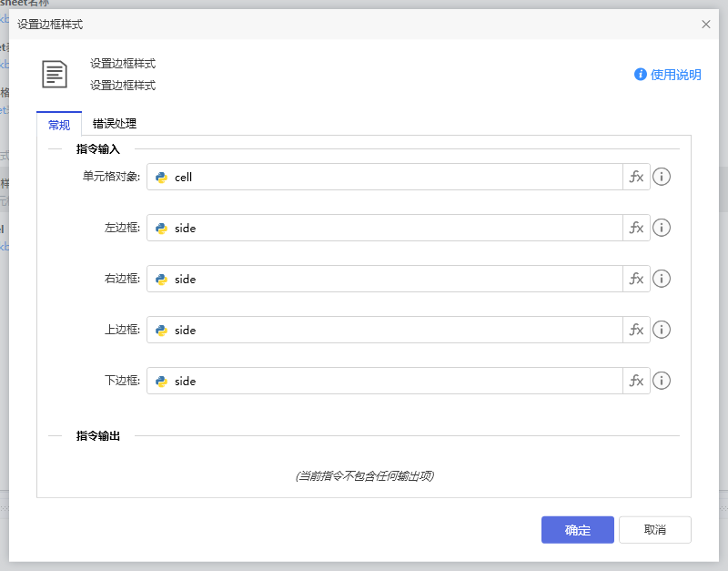Open the fx editor for the 上边框 input
Screen dimensions: 728x571
pyautogui.click(x=636, y=330)
